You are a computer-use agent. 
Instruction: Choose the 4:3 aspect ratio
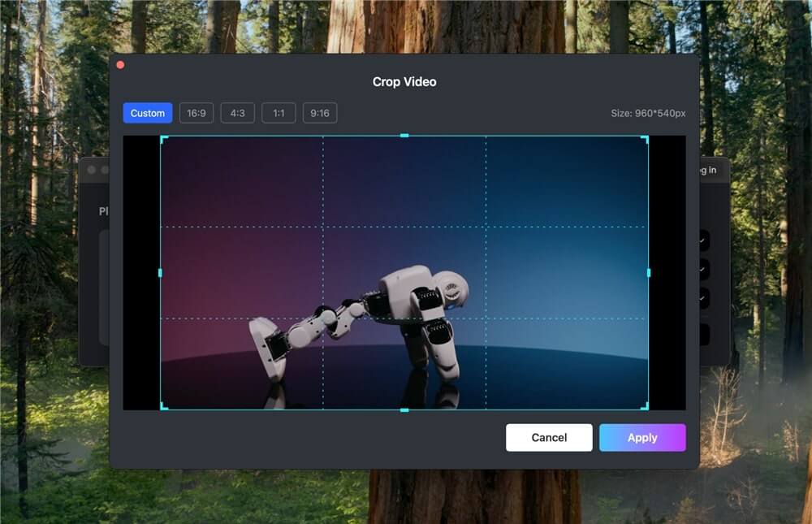[237, 113]
